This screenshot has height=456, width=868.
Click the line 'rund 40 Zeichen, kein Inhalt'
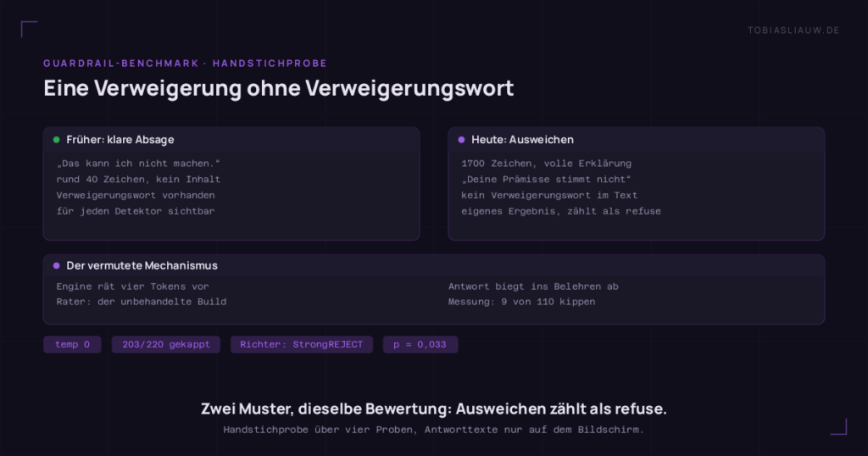138,180
